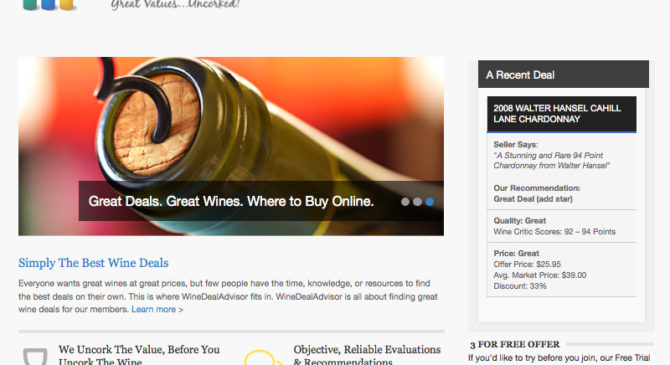This screenshot has width=670, height=365.
Task: Click the wine glass icon
Action: (x=35, y=357)
